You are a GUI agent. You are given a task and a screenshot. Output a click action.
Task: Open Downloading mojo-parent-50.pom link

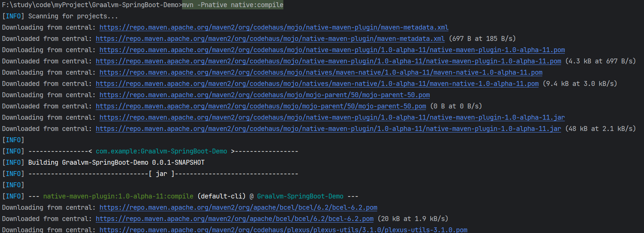pos(265,95)
